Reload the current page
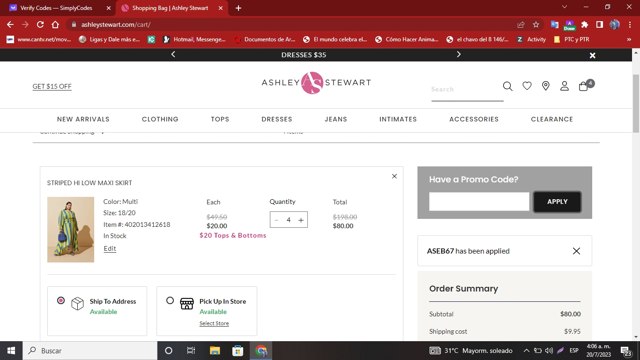This screenshot has height=360, width=640. (x=40, y=24)
